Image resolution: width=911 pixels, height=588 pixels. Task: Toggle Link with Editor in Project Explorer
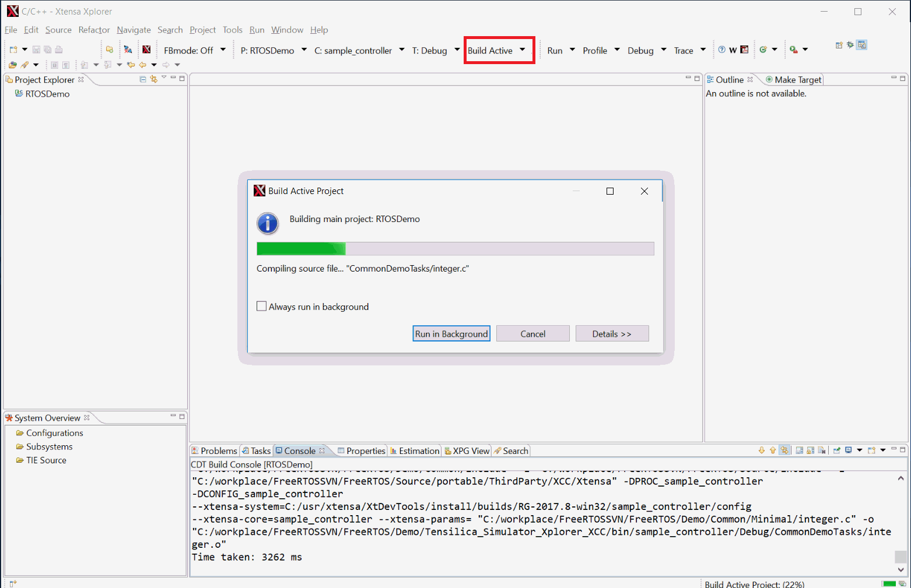(154, 79)
